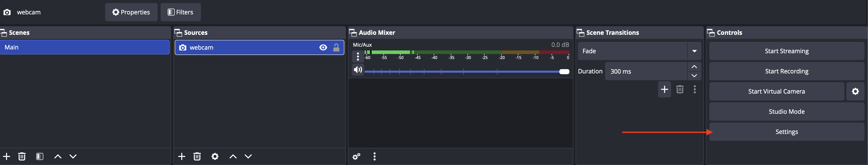
Task: Delete the transition using trash icon
Action: click(680, 89)
